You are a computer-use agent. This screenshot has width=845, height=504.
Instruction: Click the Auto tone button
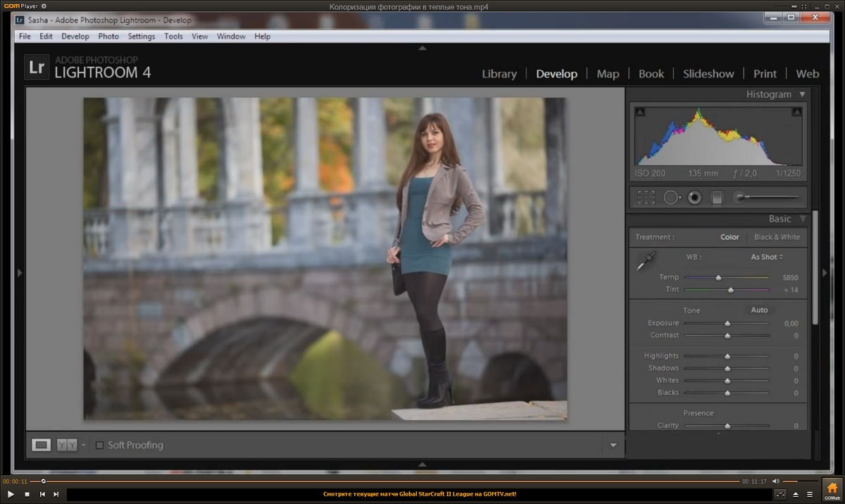(759, 310)
